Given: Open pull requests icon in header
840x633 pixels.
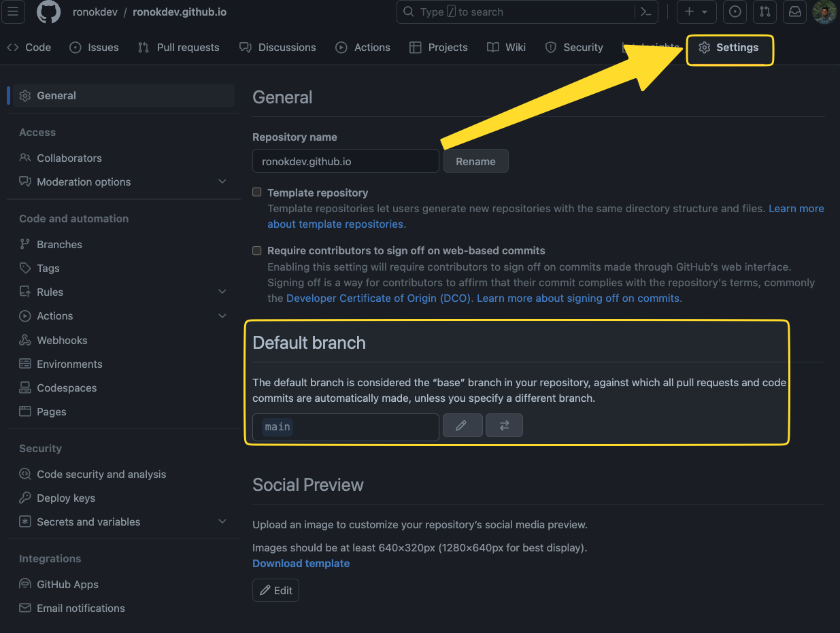Looking at the screenshot, I should (765, 12).
